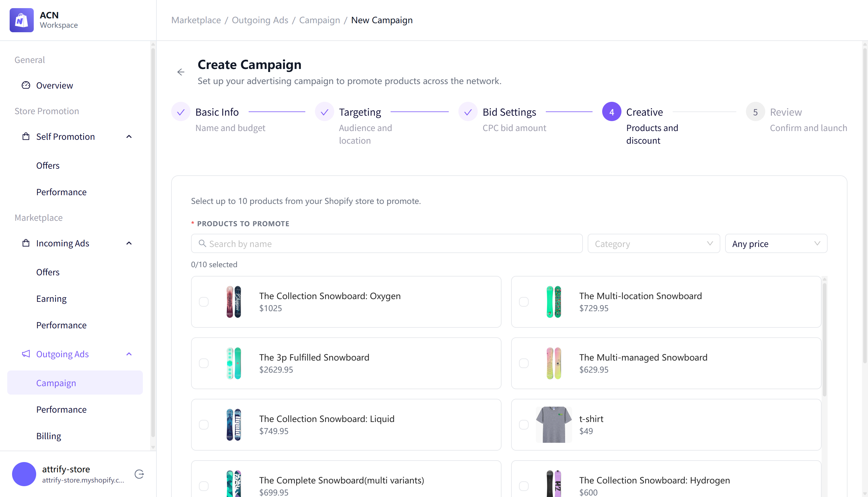The height and width of the screenshot is (497, 868).
Task: Collapse the Self Promotion section chevron
Action: tap(129, 136)
